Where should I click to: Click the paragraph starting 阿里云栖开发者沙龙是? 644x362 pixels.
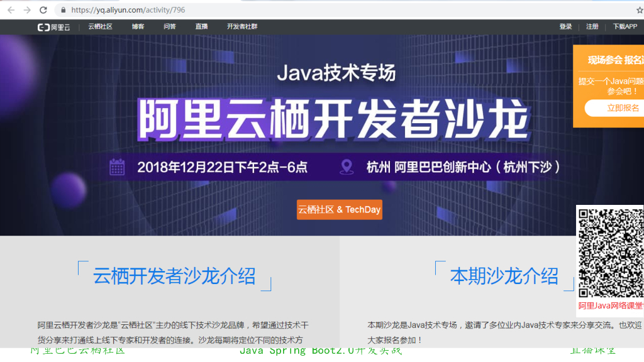tap(173, 332)
